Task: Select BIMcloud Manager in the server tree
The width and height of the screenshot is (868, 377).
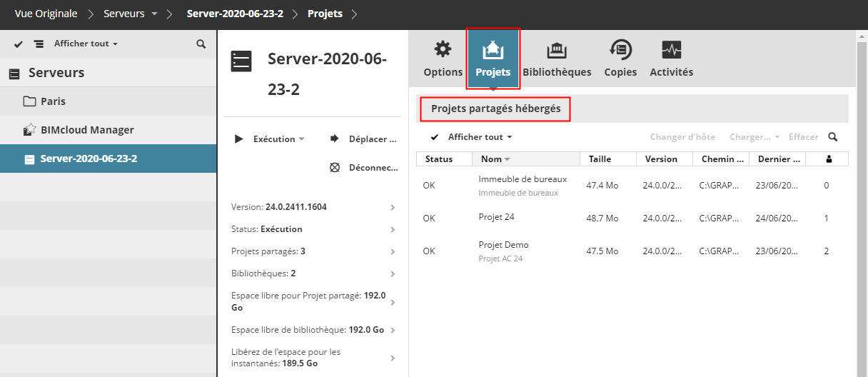Action: click(x=87, y=130)
